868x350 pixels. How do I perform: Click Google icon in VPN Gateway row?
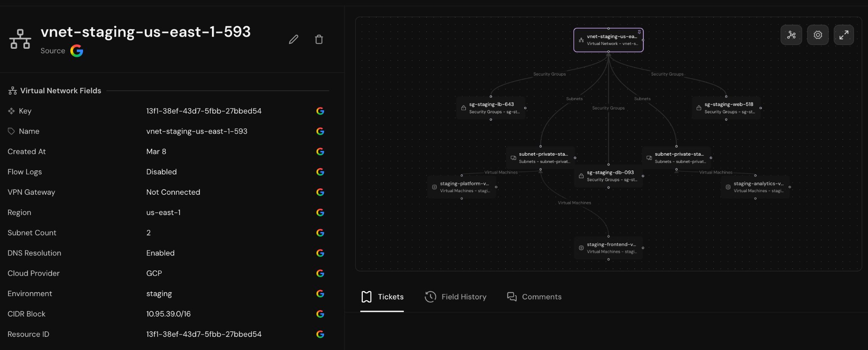tap(320, 192)
